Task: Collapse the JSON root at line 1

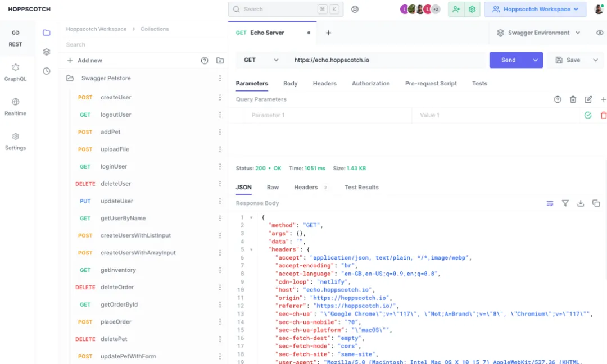Action: tap(251, 218)
